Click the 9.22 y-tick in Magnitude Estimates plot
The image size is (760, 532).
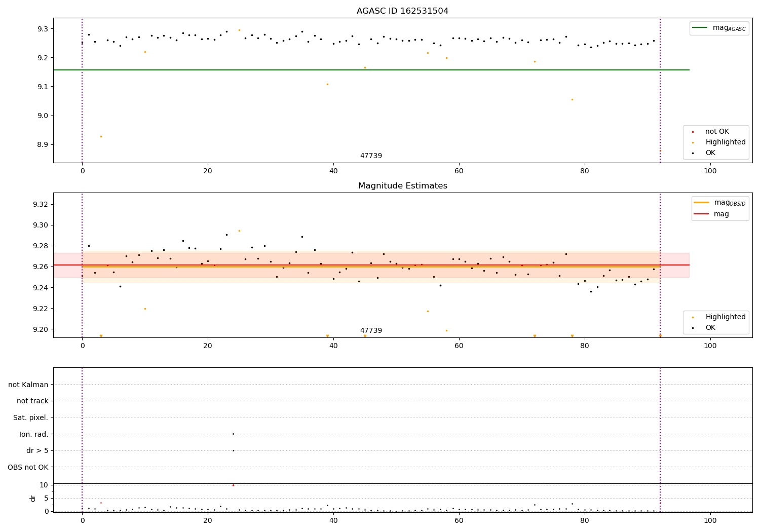(40, 309)
